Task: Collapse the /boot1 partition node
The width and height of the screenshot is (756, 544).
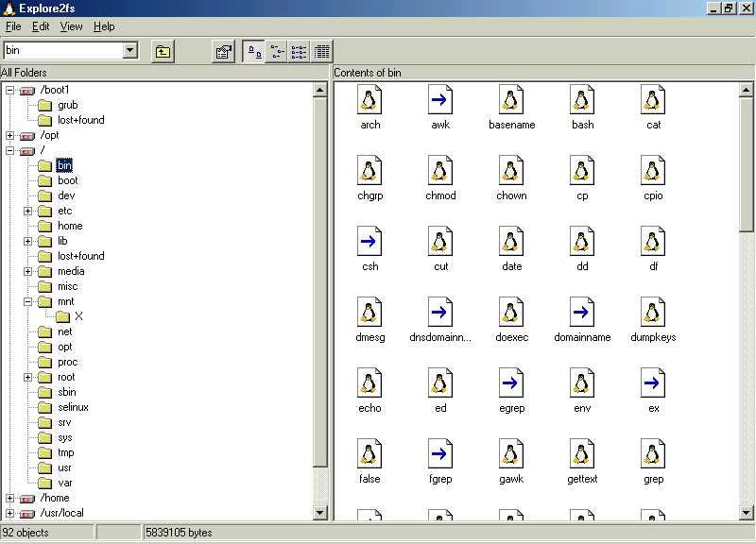Action: (x=9, y=90)
